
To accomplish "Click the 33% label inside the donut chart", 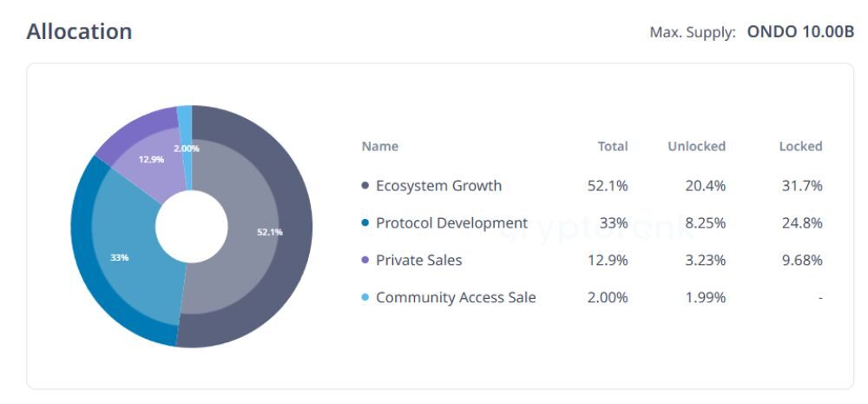I will coord(119,258).
